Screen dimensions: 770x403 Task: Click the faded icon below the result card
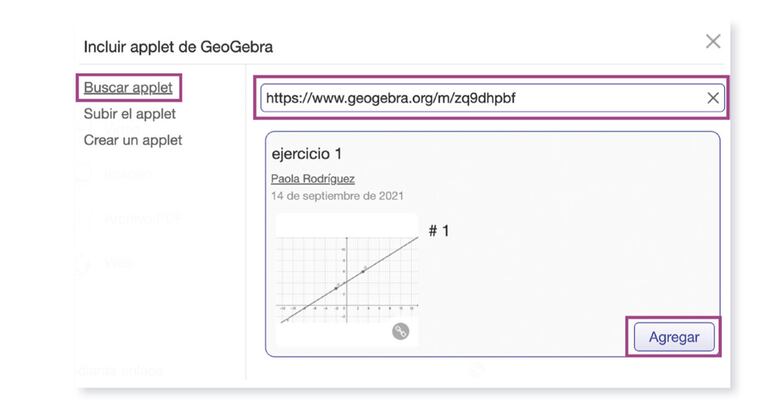(477, 369)
